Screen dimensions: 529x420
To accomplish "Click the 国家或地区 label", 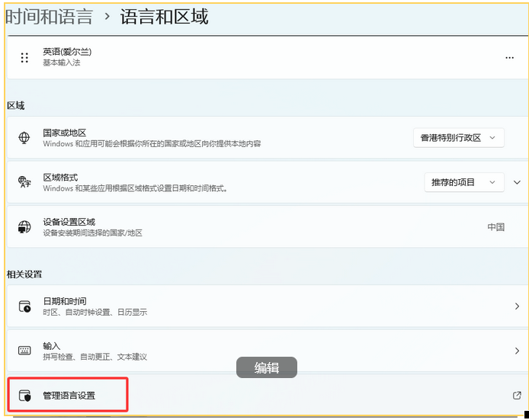I will point(65,133).
